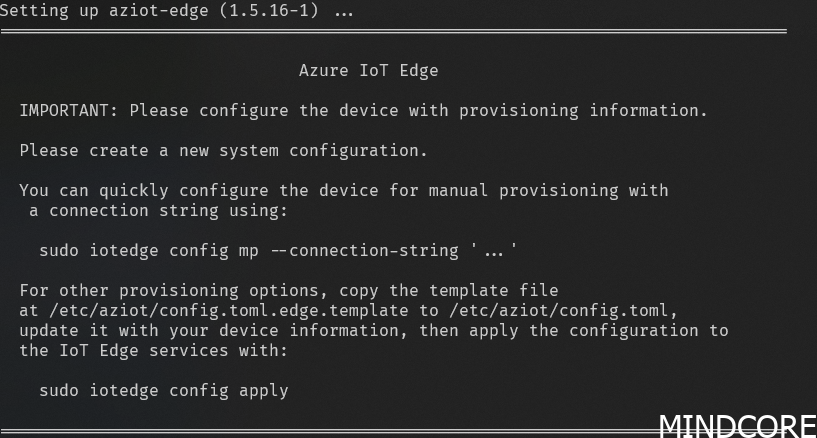The width and height of the screenshot is (817, 438).
Task: Click the "Azure IoT Edge" heading
Action: [x=368, y=71]
